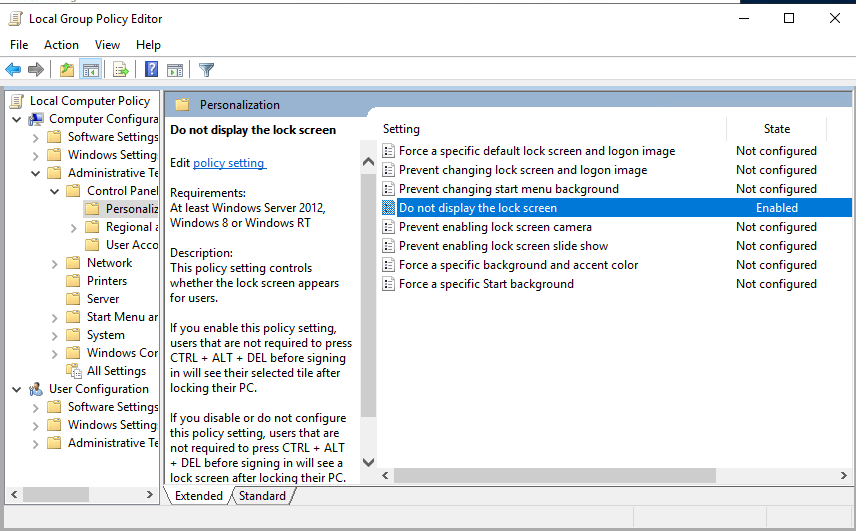The image size is (856, 531).
Task: Click the settings list horizontal scrollbar thumb
Action: pyautogui.click(x=555, y=475)
